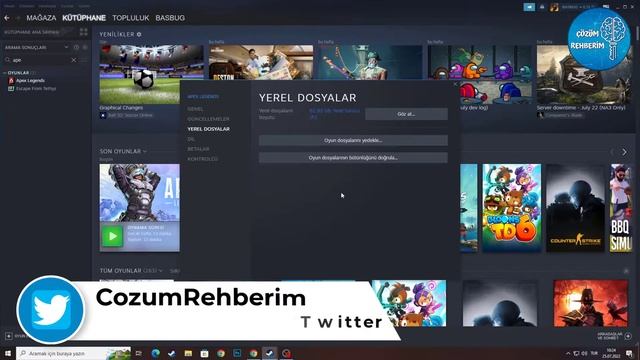Open Windows notification center icon

(630, 353)
